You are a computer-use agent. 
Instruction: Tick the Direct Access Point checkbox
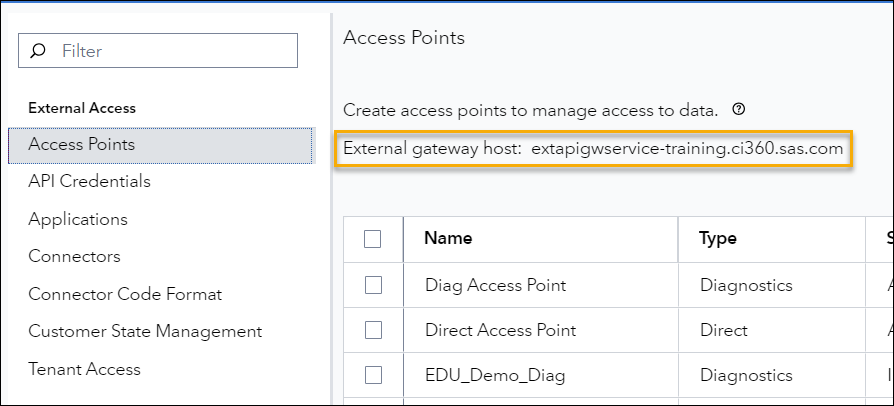coord(373,330)
